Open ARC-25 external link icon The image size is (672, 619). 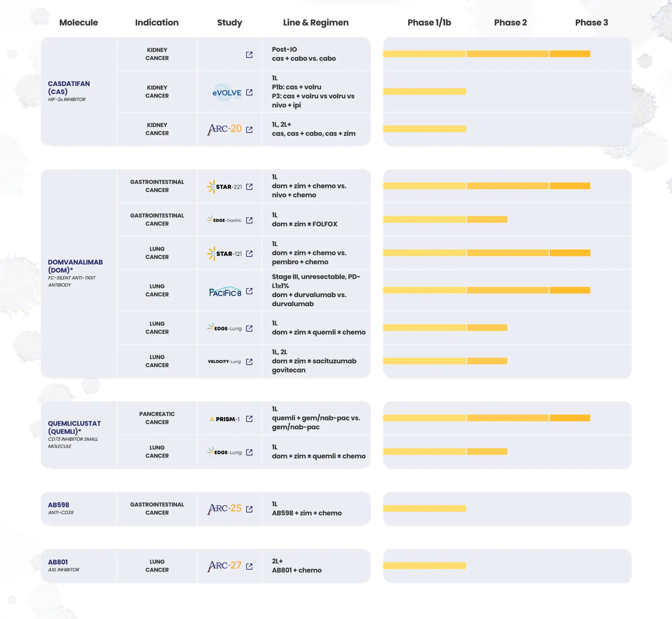point(249,509)
